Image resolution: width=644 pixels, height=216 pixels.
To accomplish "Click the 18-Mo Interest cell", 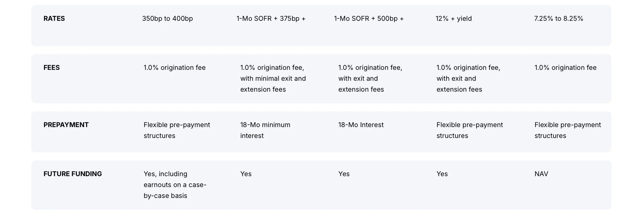I will 361,125.
